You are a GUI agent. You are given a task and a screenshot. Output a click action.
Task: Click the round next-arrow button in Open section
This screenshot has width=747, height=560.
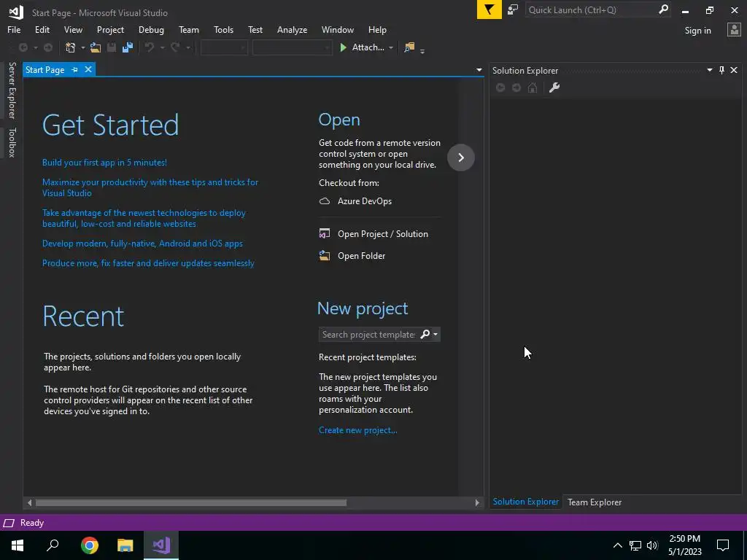(461, 157)
